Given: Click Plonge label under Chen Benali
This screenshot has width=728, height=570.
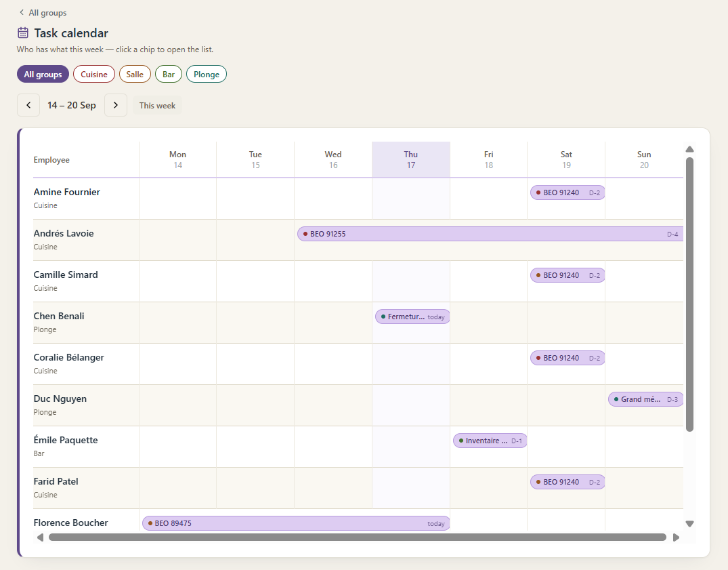Looking at the screenshot, I should click(45, 329).
